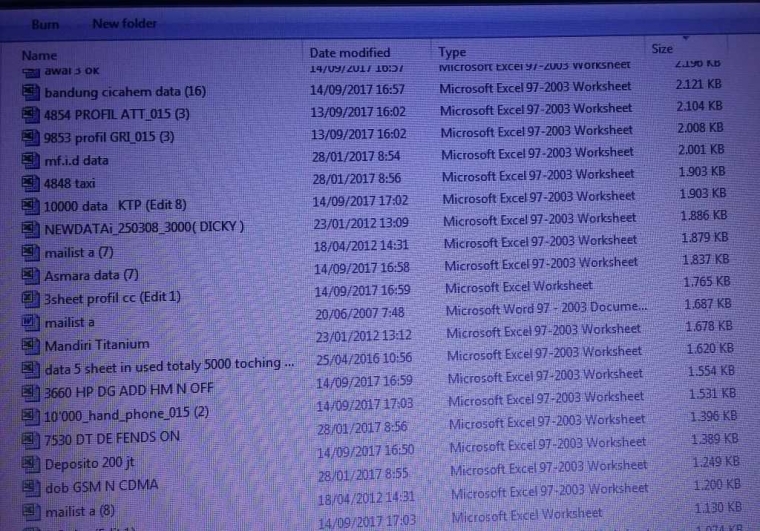The height and width of the screenshot is (531, 760).
Task: Select Excel icon of Mandiri Titanium
Action: (x=31, y=345)
